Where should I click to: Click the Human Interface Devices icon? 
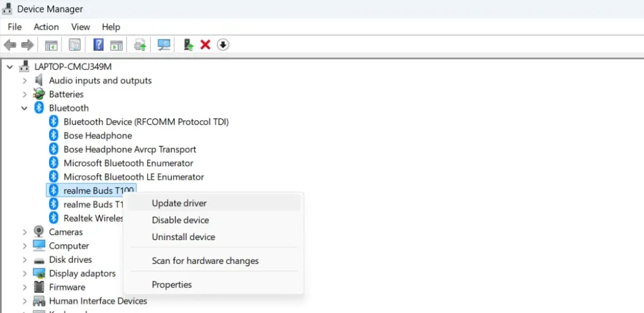[x=39, y=300]
